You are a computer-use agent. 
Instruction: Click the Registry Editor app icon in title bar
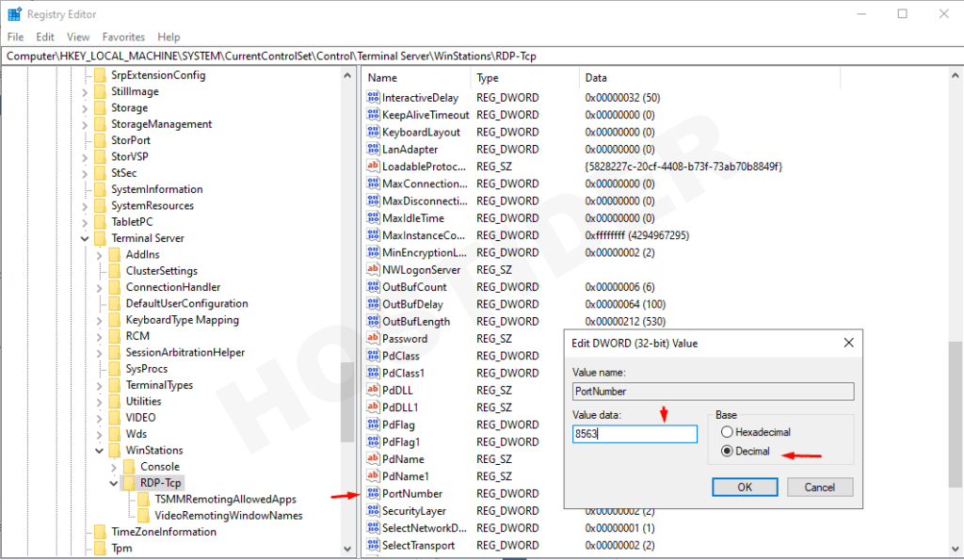coord(14,14)
